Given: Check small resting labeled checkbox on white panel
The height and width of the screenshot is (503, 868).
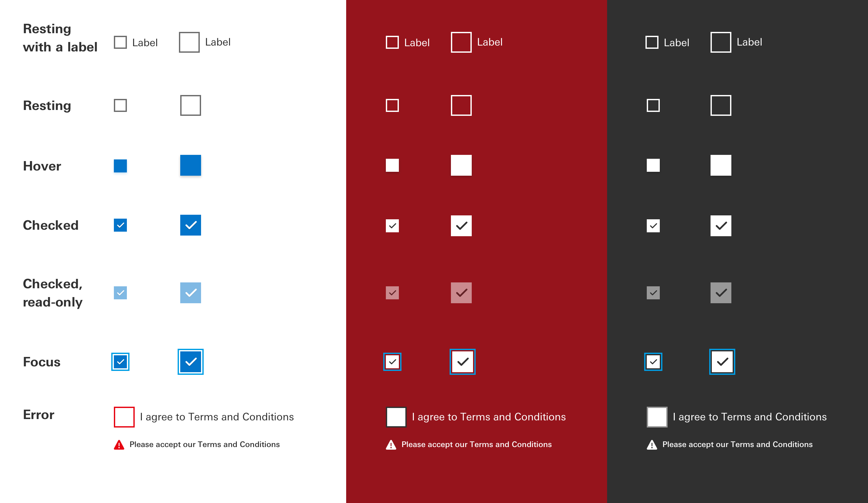Looking at the screenshot, I should pos(120,42).
